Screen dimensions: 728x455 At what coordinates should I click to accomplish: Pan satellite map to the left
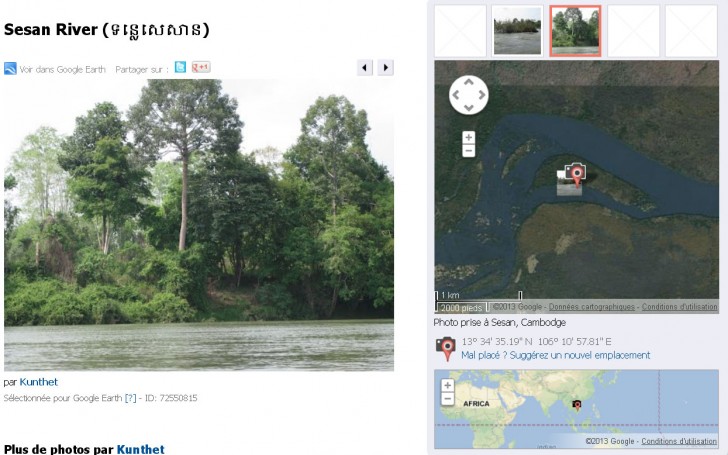456,95
